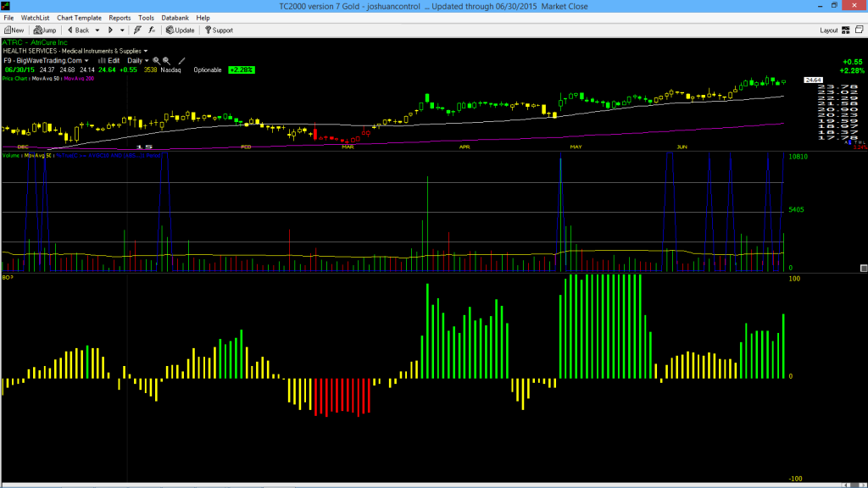Click the BO? indicator label
This screenshot has width=868, height=488.
coord(8,277)
